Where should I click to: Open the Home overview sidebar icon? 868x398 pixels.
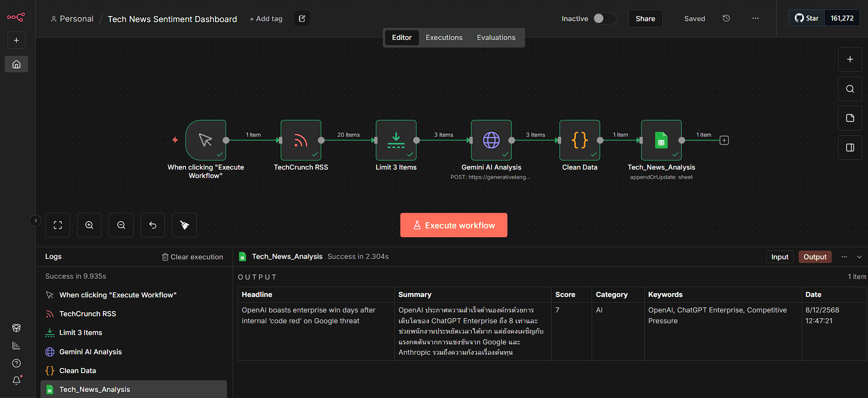(x=16, y=64)
